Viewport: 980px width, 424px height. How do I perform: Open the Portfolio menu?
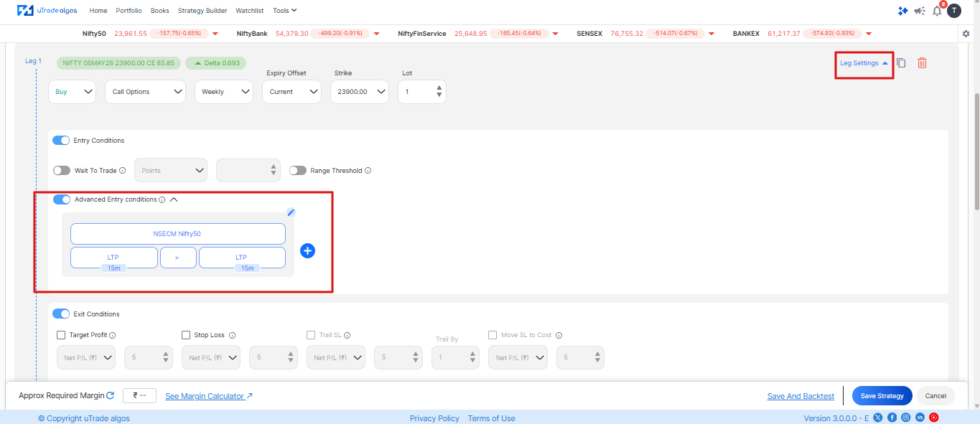[129, 11]
